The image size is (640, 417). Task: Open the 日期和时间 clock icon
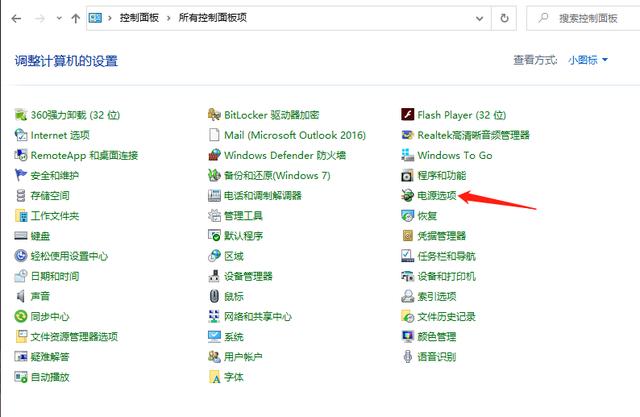coord(20,276)
